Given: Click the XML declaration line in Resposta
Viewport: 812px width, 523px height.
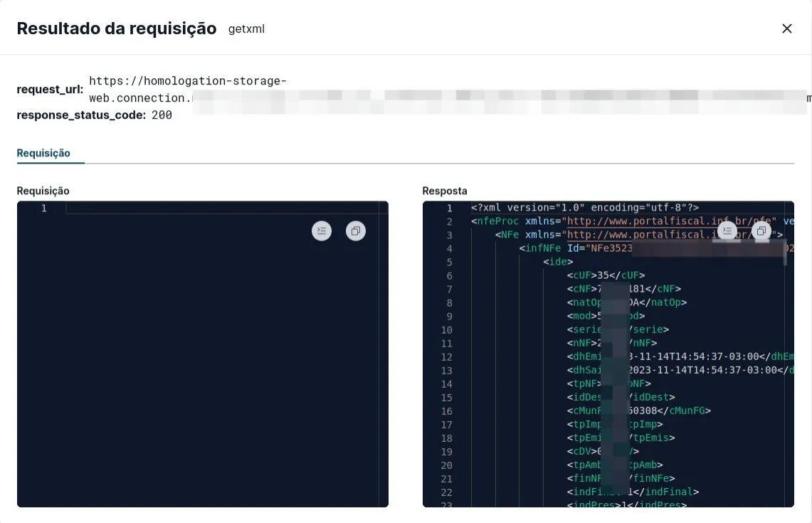Looking at the screenshot, I should (585, 208).
